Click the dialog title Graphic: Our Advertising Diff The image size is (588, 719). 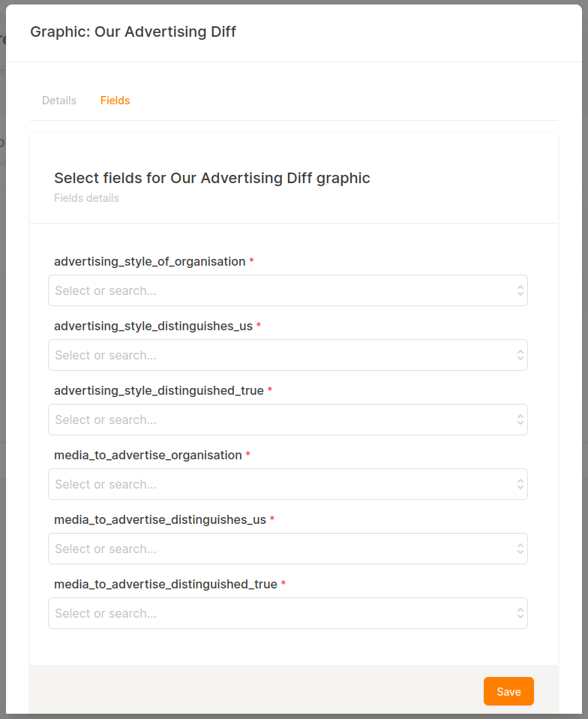(133, 32)
